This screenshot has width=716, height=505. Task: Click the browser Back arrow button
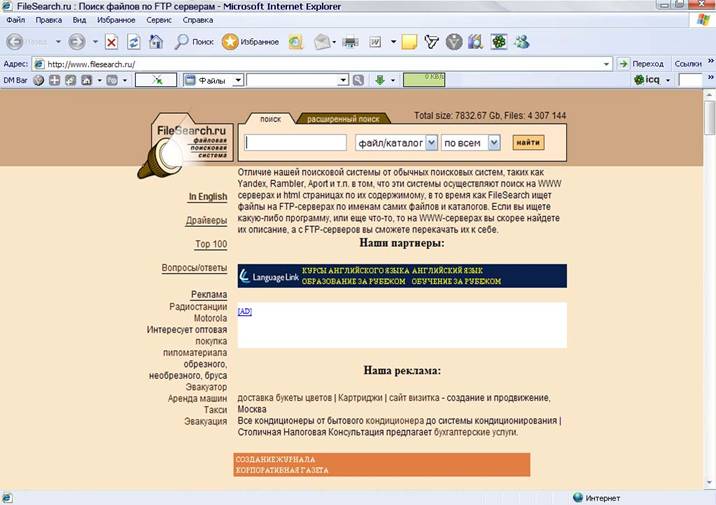coord(15,42)
